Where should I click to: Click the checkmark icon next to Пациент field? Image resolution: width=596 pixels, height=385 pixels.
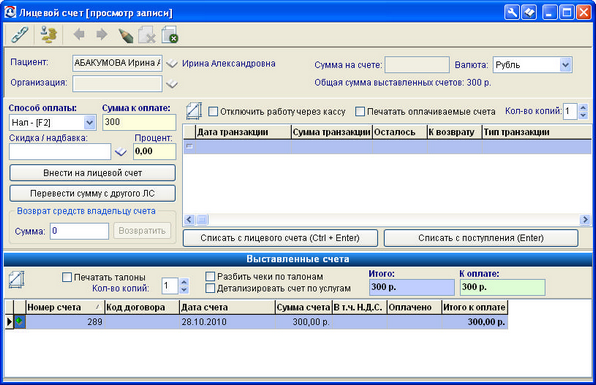tap(172, 63)
